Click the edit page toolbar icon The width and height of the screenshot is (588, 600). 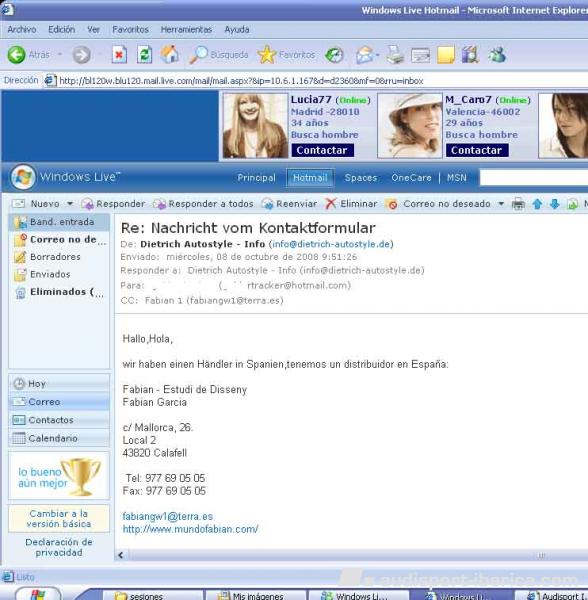coord(420,55)
